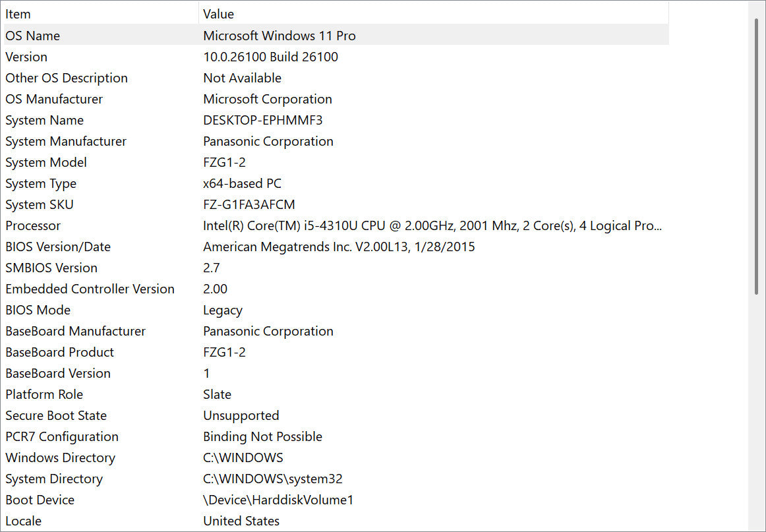Click the Windows Directory row
The image size is (766, 532).
point(60,458)
